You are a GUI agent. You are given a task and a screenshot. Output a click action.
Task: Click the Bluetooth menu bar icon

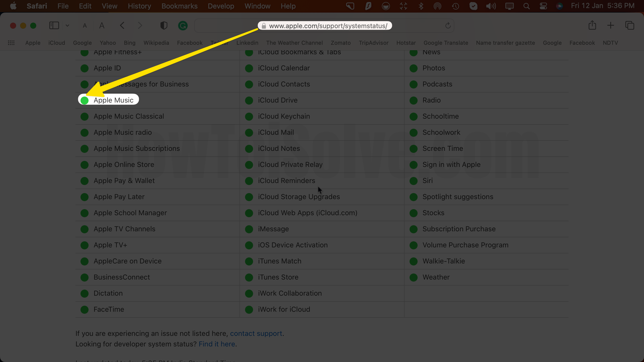[x=421, y=6]
